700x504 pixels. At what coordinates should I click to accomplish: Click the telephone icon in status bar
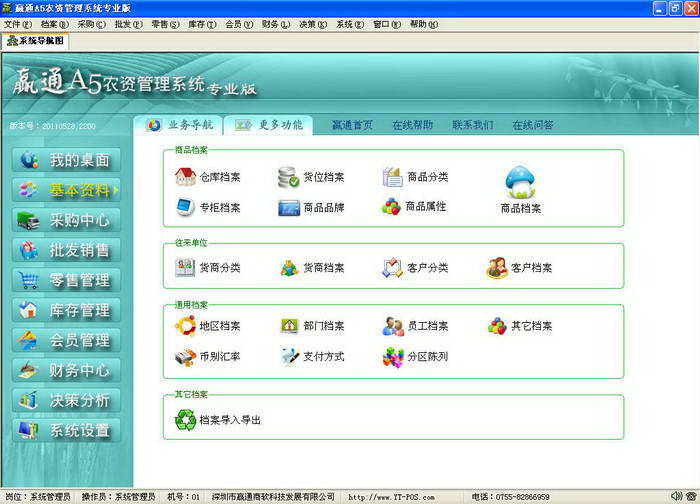point(691,496)
